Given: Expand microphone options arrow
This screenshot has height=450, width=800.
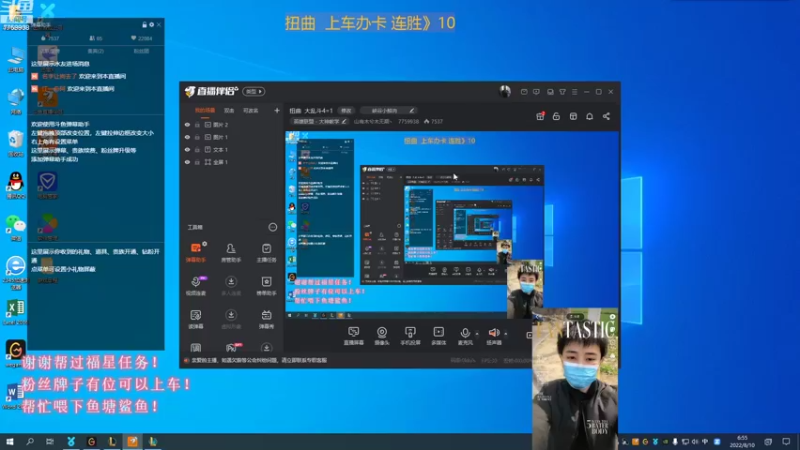Looking at the screenshot, I should click(x=477, y=334).
